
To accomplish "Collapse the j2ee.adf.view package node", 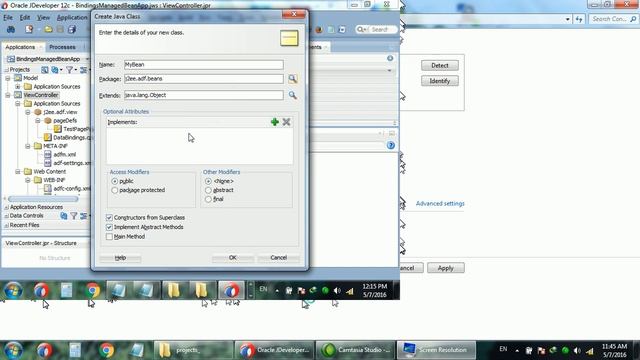I will [28, 112].
